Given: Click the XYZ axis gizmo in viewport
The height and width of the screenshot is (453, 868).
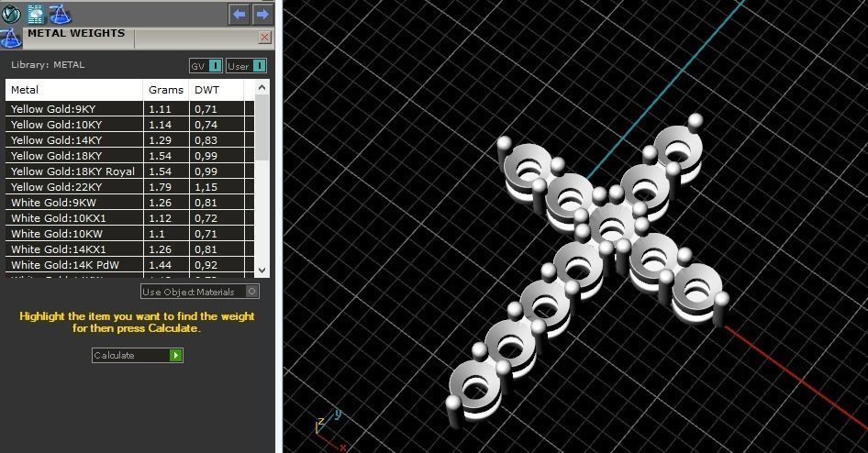Looking at the screenshot, I should pyautogui.click(x=330, y=430).
